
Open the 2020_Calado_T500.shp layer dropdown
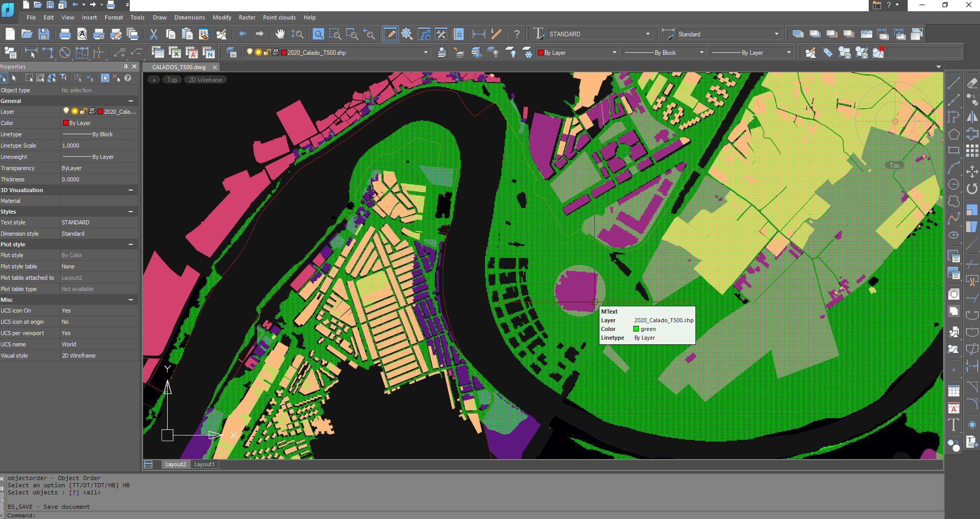point(425,53)
